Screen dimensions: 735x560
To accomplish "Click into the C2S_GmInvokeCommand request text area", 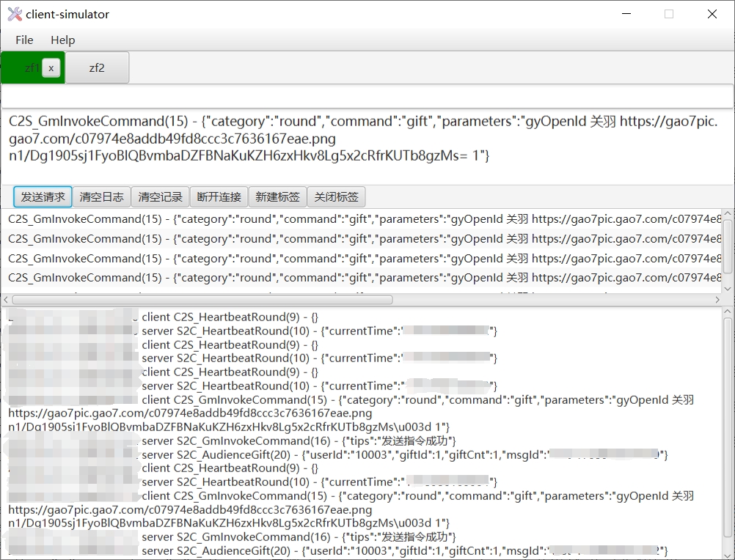I will [367, 147].
